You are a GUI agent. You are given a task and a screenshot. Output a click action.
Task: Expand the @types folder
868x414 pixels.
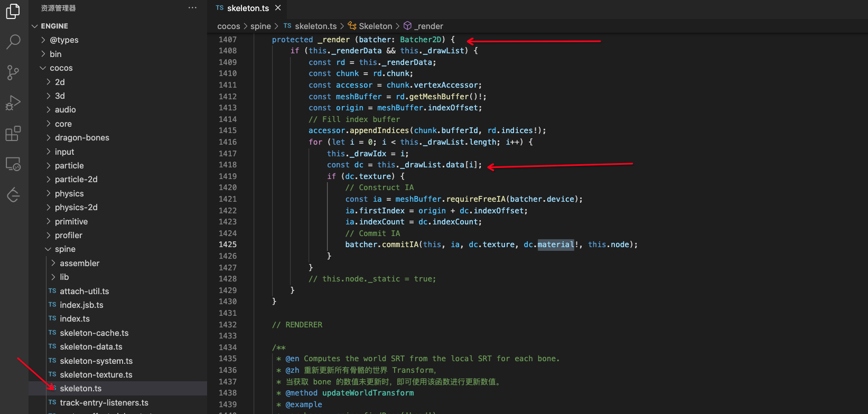coord(43,40)
